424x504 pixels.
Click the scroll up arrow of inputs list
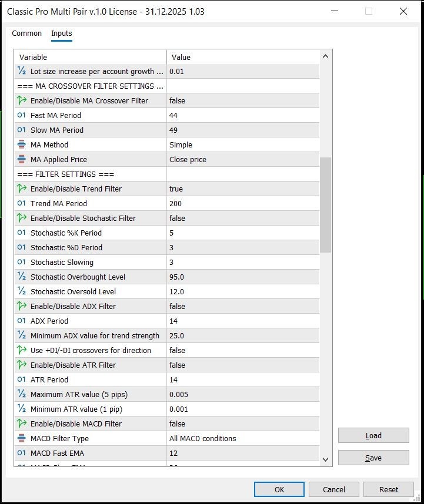coord(326,56)
